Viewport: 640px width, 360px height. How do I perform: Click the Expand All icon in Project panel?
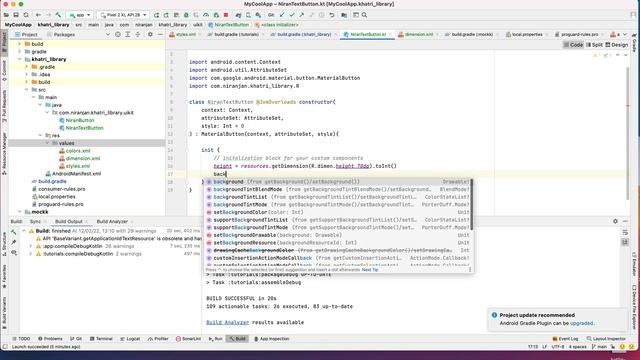point(128,35)
